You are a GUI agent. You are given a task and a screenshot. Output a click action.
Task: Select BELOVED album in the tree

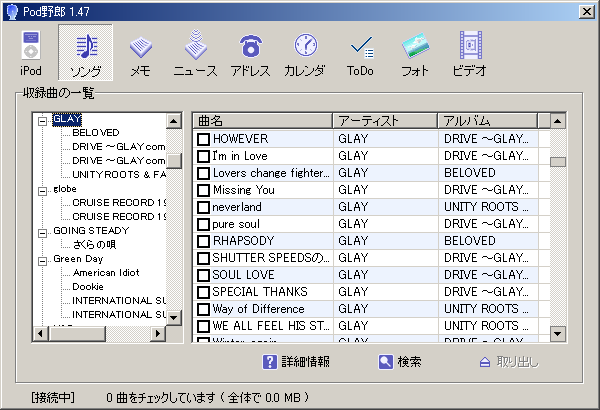(96, 132)
